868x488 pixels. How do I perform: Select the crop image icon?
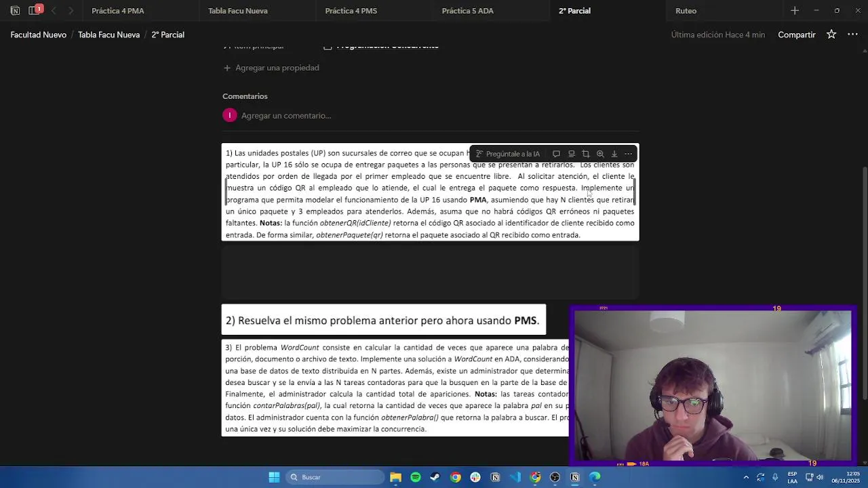586,154
